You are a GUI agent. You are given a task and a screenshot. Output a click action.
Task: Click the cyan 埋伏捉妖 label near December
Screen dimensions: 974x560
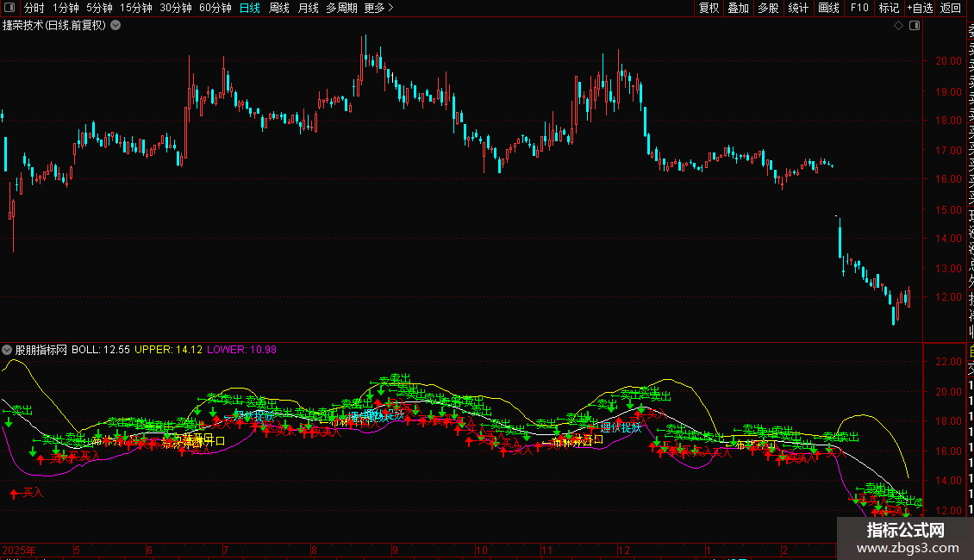point(621,428)
